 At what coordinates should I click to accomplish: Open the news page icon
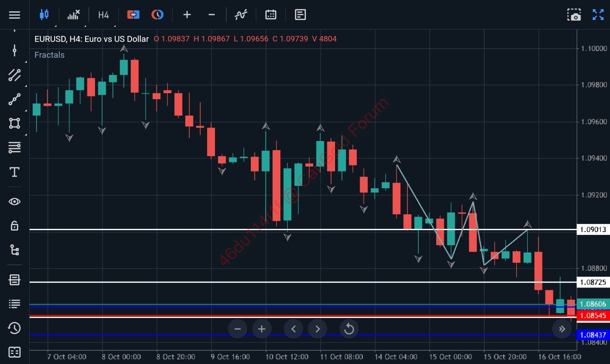click(x=300, y=15)
